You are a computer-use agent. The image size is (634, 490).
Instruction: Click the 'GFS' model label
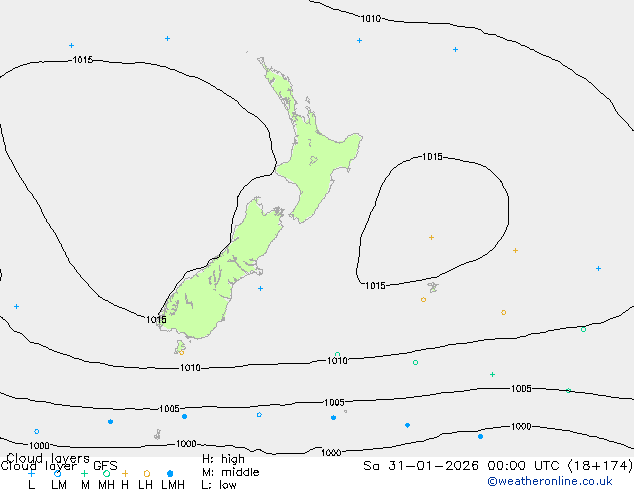[105, 466]
